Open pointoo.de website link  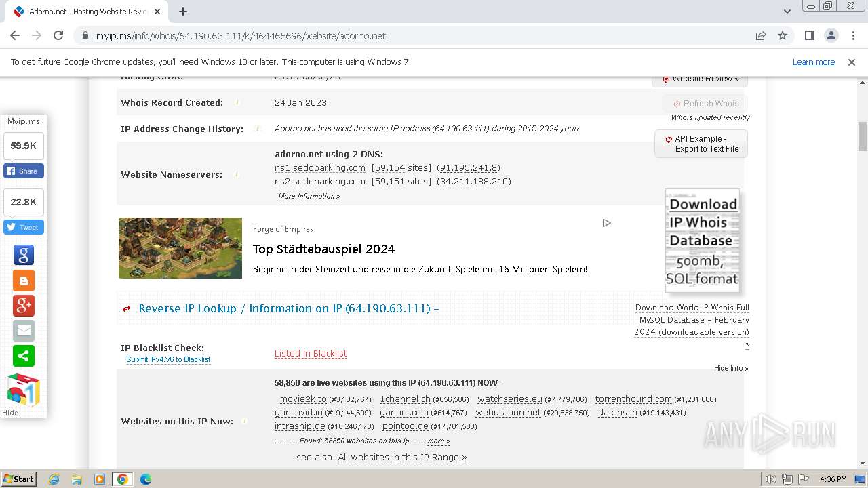pos(406,426)
